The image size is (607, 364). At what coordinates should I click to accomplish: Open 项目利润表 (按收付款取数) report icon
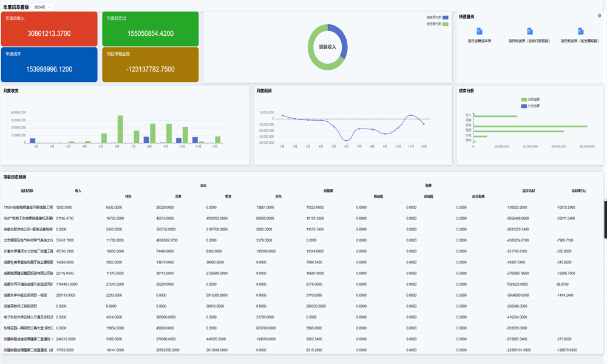pos(529,31)
